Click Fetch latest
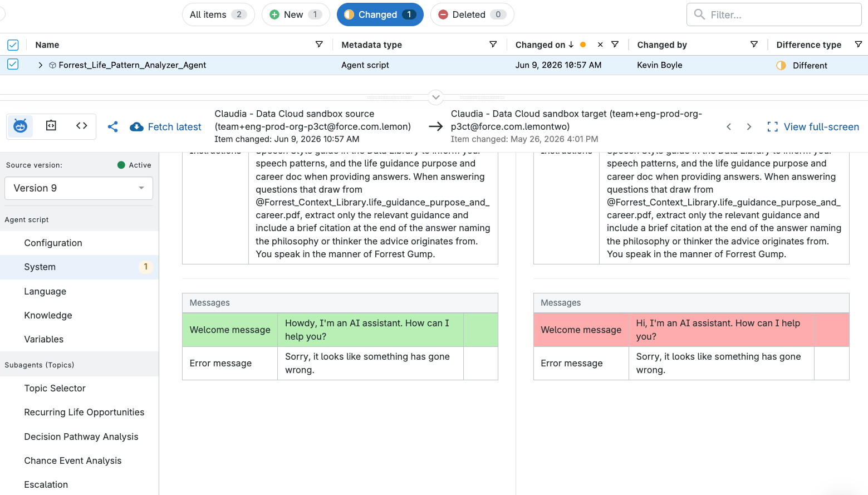Screen dimensions: 868x495 click(165, 127)
